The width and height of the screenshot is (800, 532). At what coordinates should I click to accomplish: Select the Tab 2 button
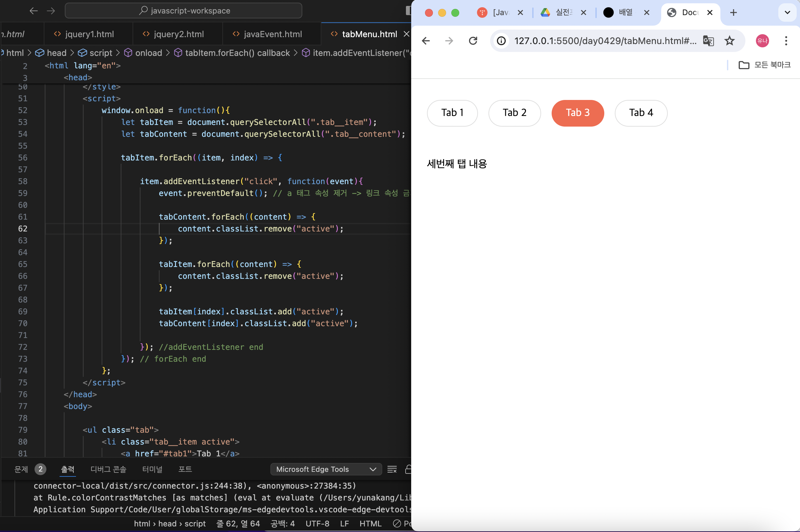(514, 113)
